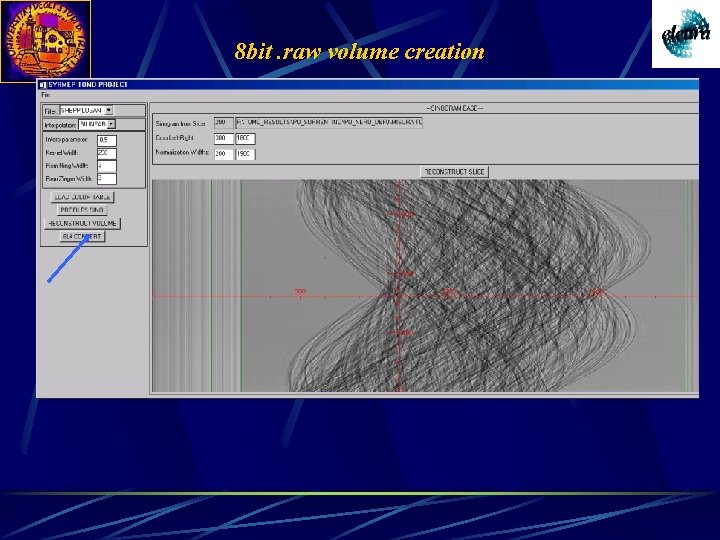Click the Crop Right value field
Image resolution: width=720 pixels, height=540 pixels.
(245, 138)
